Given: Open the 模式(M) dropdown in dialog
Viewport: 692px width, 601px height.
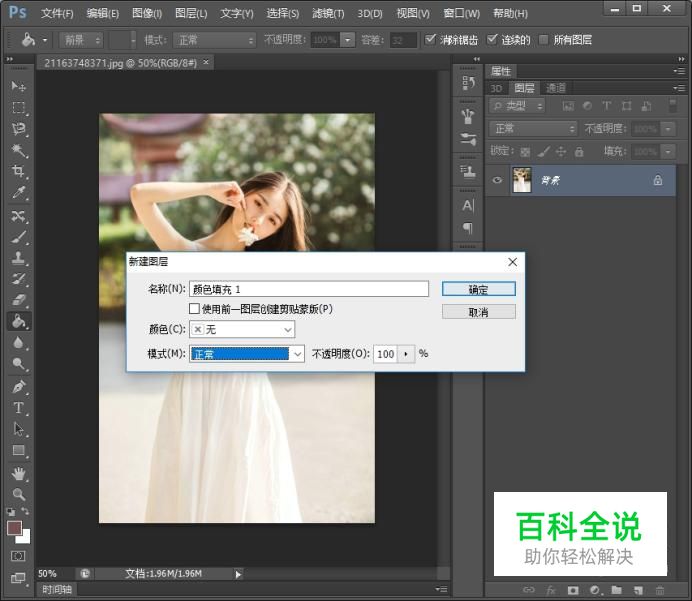Looking at the screenshot, I should (x=247, y=354).
